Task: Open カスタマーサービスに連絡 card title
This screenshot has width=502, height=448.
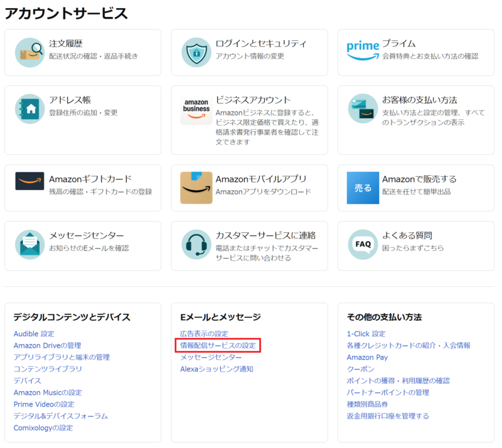Action: coord(265,235)
